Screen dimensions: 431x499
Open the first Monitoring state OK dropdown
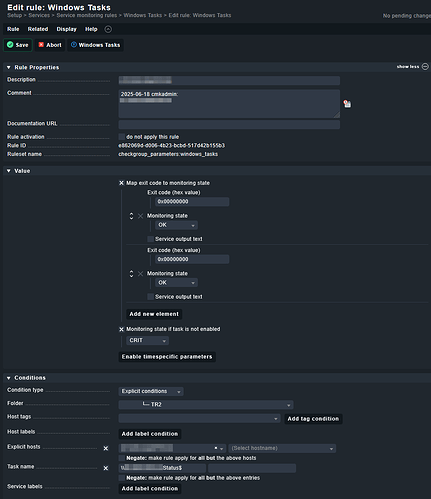point(176,225)
